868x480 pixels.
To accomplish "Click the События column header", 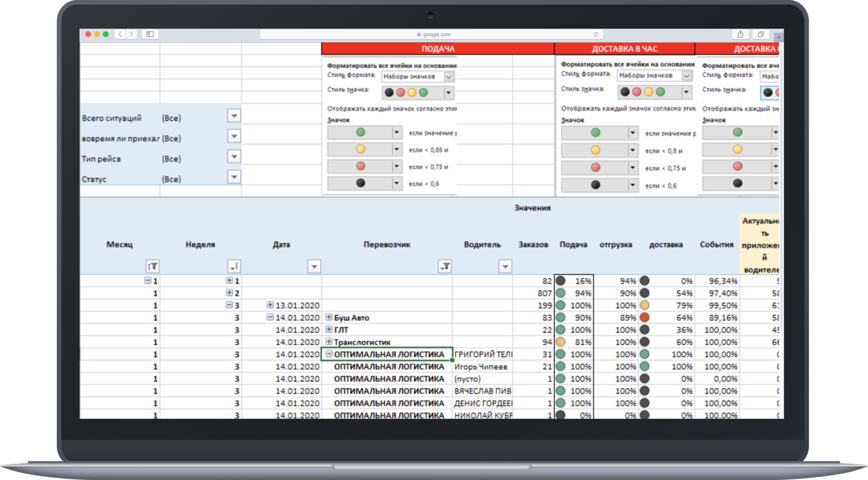I will tap(717, 245).
